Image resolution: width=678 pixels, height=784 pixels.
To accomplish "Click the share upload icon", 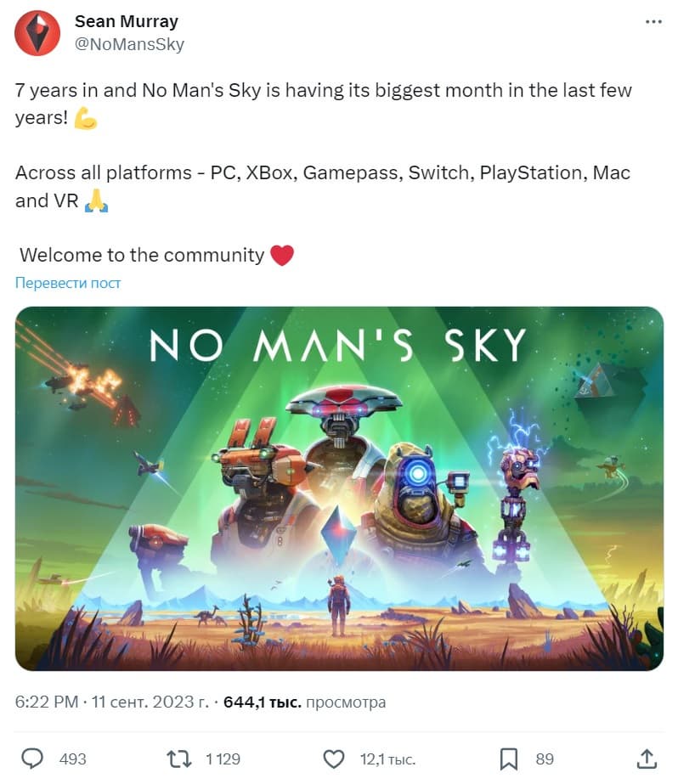I will (647, 759).
